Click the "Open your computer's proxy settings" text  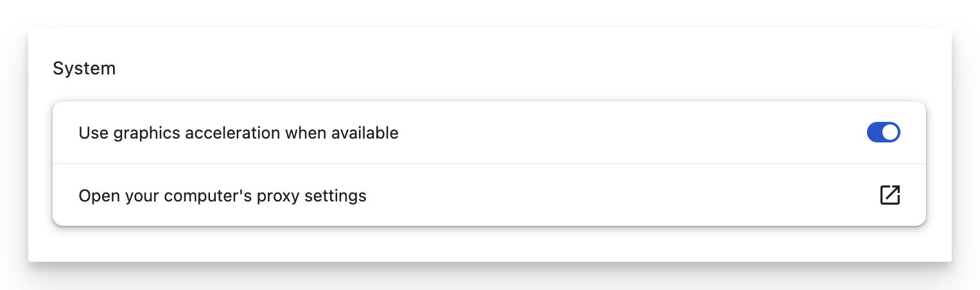222,195
